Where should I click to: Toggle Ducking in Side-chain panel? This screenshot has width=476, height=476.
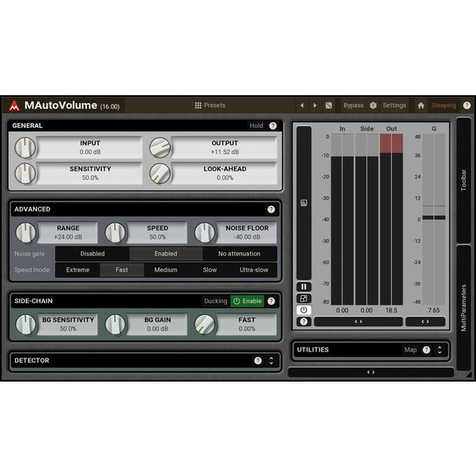pos(216,301)
